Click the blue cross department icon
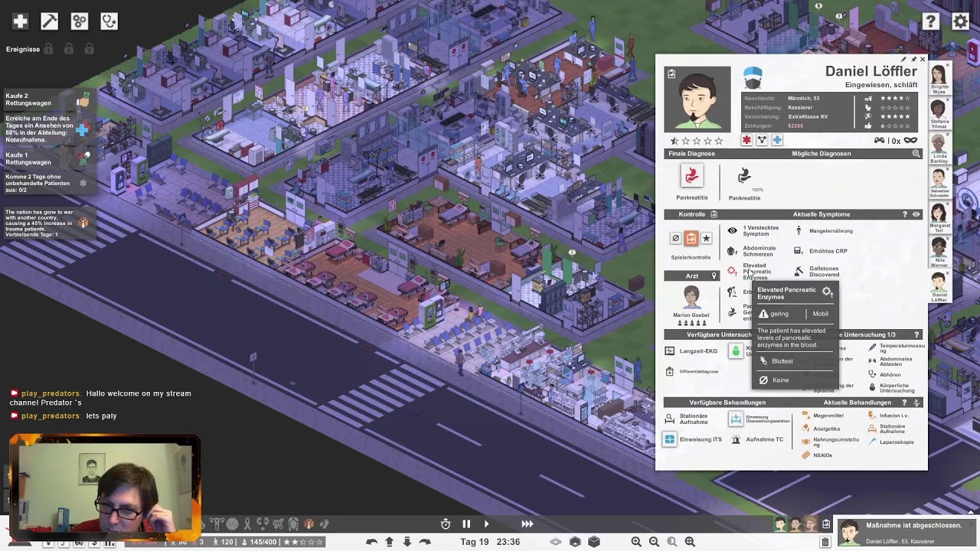This screenshot has width=980, height=551. pyautogui.click(x=777, y=140)
